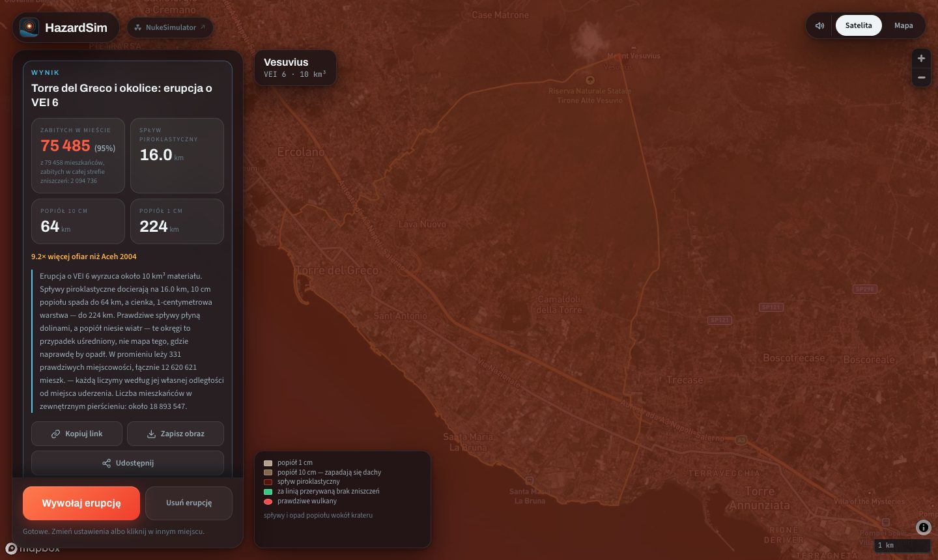Viewport: 938px width, 560px height.
Task: Click the "1 km" map scale bar
Action: coord(902,545)
